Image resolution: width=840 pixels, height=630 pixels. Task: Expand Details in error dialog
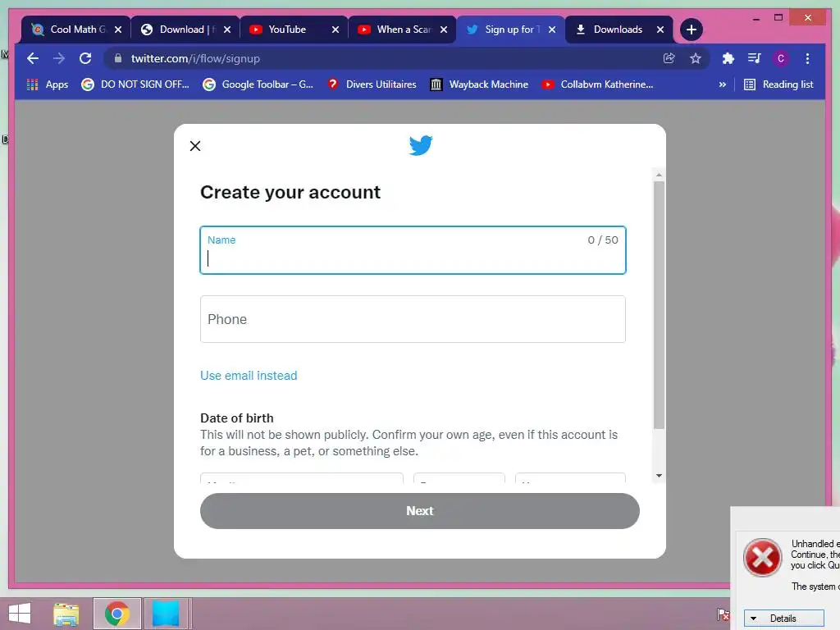(x=783, y=619)
